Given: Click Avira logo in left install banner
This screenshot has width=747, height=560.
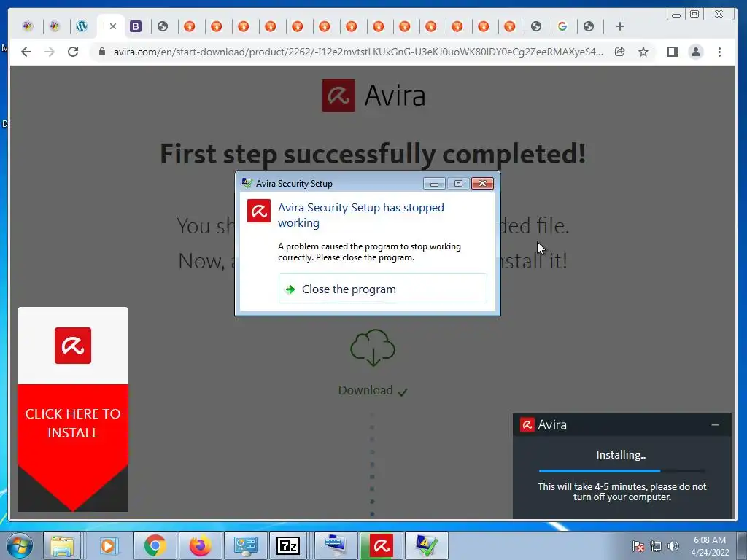Looking at the screenshot, I should [73, 345].
